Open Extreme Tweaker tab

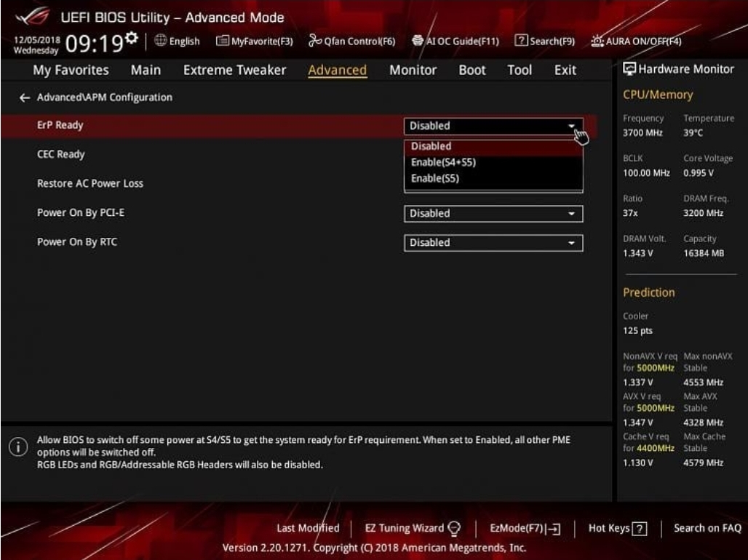[x=235, y=70]
